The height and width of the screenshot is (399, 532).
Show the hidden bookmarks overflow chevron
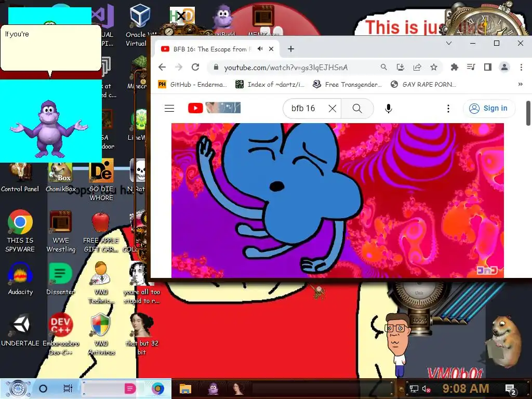[x=520, y=84]
